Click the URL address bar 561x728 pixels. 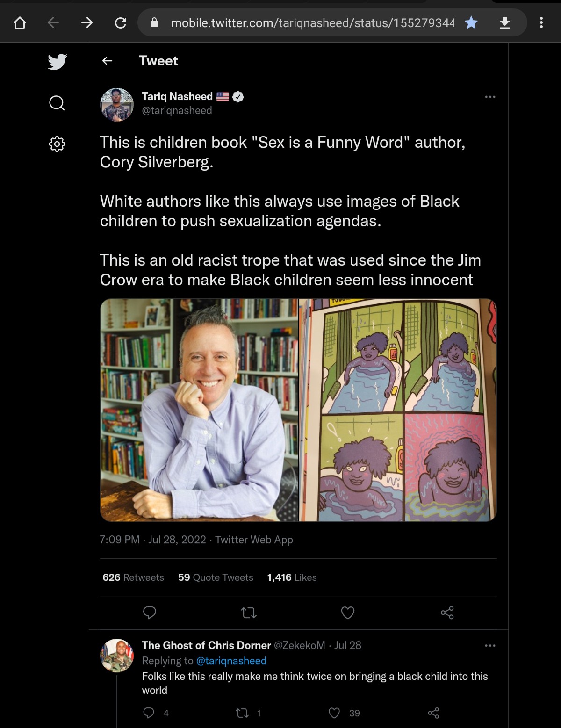(x=309, y=22)
